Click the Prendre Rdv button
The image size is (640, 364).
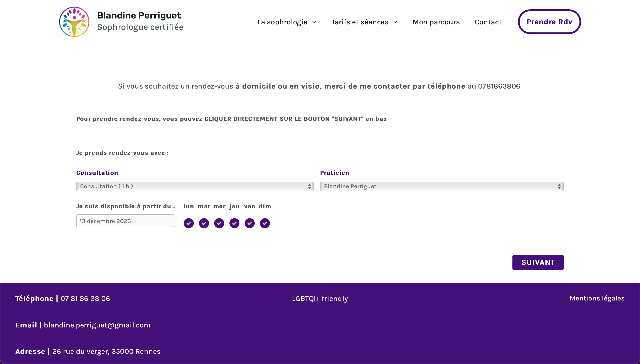click(x=549, y=22)
